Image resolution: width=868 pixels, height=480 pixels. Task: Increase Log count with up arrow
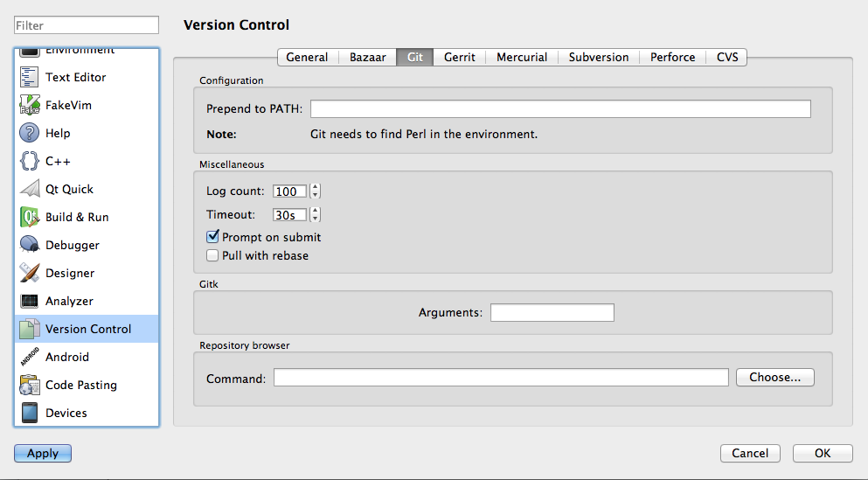316,187
